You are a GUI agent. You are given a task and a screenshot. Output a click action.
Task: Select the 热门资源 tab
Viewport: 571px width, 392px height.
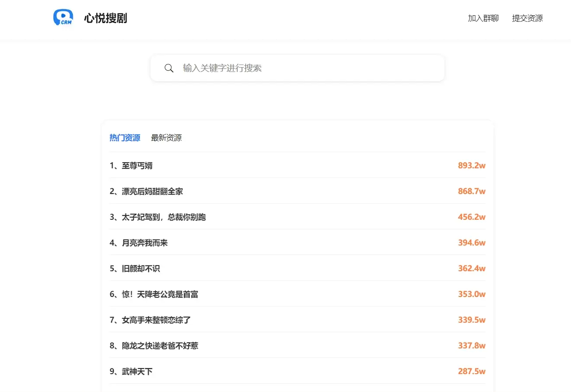tap(125, 137)
